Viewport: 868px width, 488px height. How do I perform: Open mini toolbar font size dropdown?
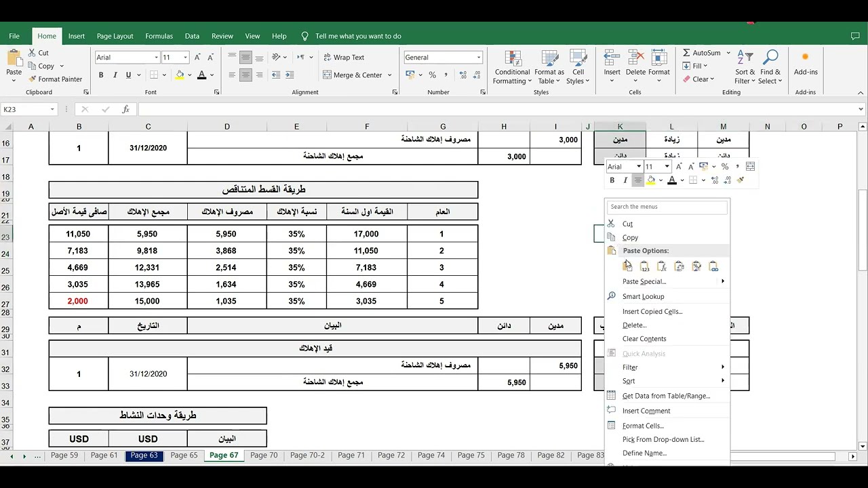coord(667,167)
